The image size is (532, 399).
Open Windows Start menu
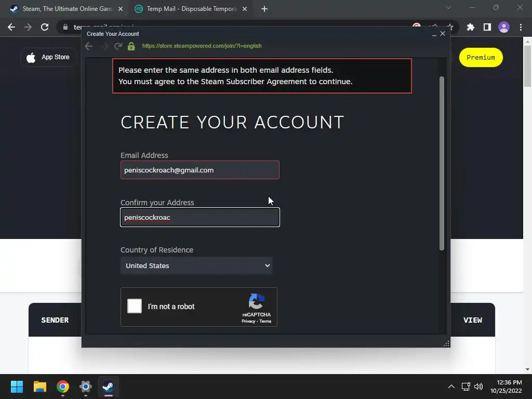click(x=17, y=387)
